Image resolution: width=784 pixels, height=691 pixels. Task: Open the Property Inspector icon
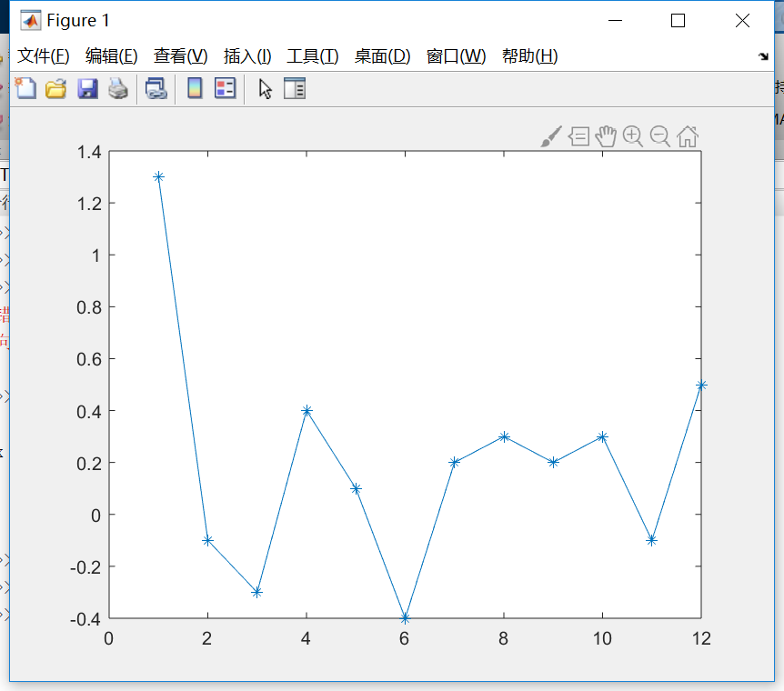[295, 88]
